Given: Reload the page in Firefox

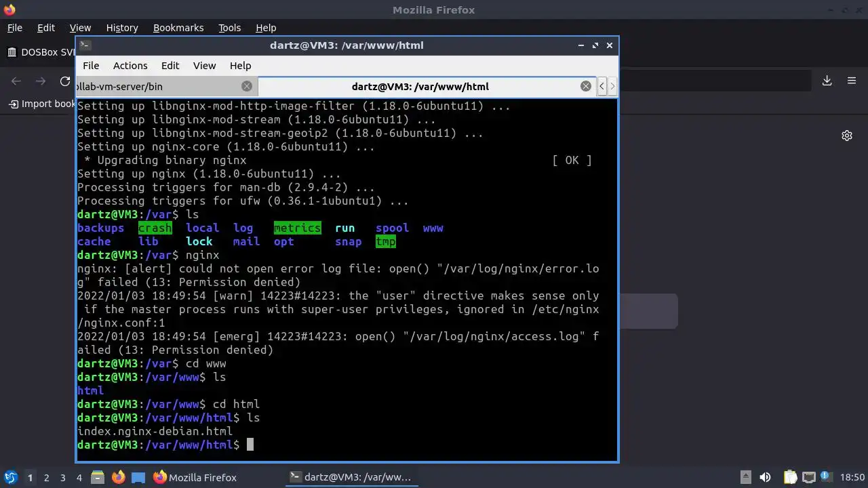Looking at the screenshot, I should pyautogui.click(x=65, y=81).
